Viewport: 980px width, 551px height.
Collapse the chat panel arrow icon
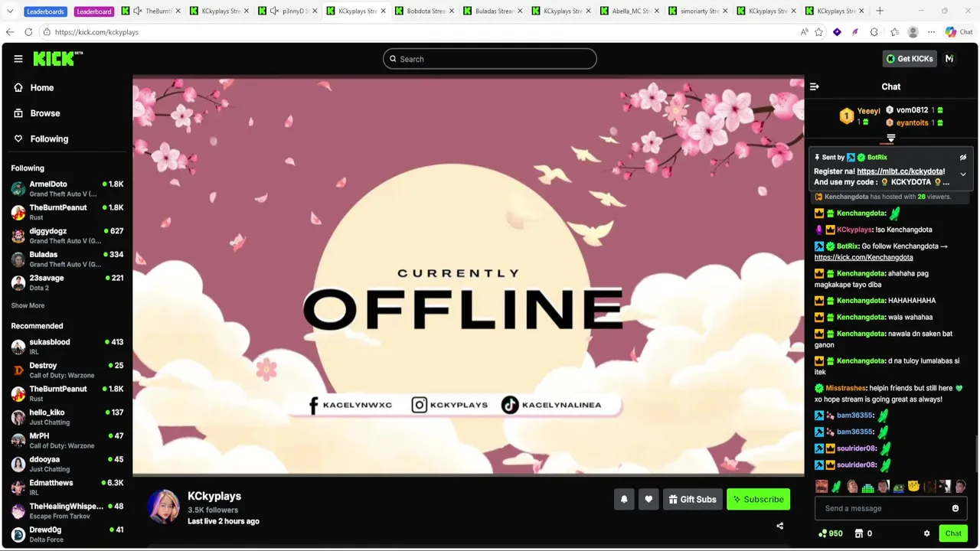click(815, 86)
